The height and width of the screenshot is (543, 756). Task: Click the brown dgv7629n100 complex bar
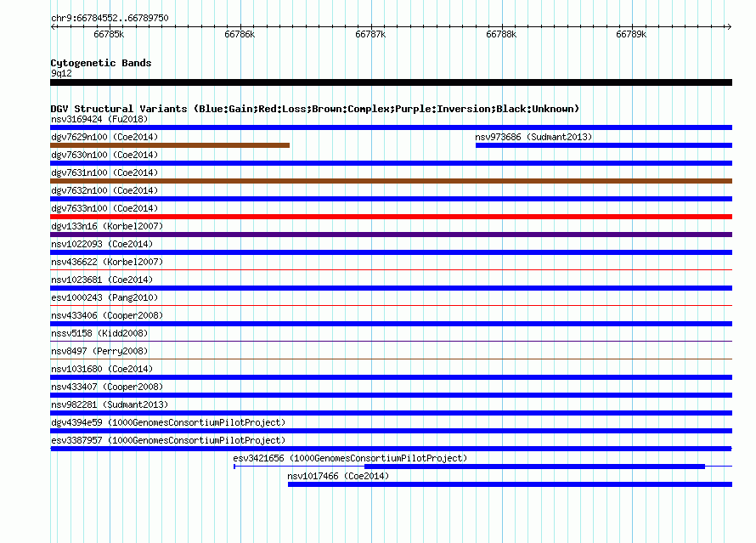pos(170,145)
